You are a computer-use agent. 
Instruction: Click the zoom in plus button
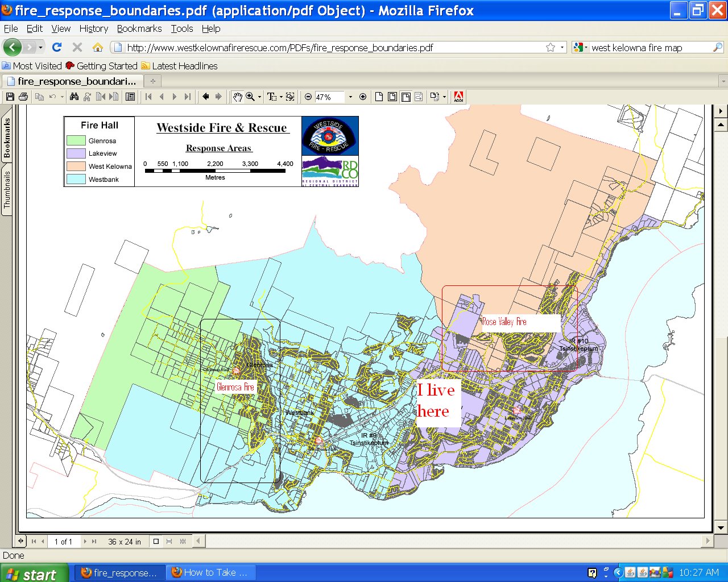tap(363, 97)
